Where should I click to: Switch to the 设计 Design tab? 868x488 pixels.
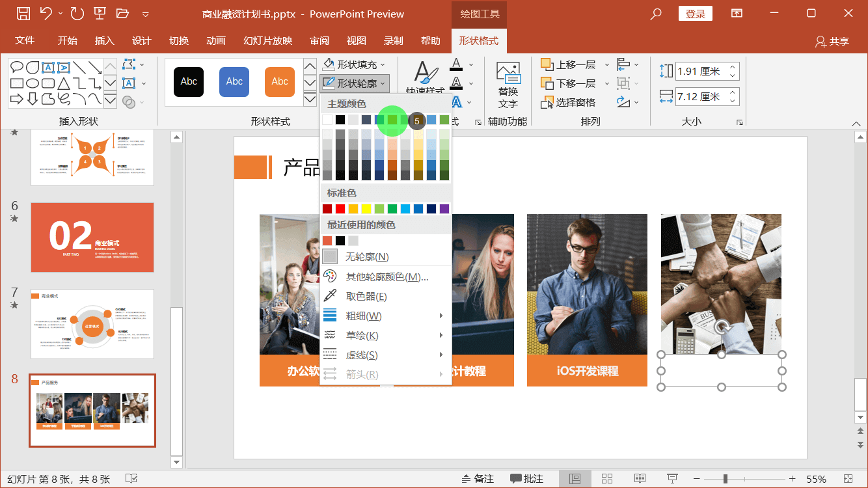(141, 40)
